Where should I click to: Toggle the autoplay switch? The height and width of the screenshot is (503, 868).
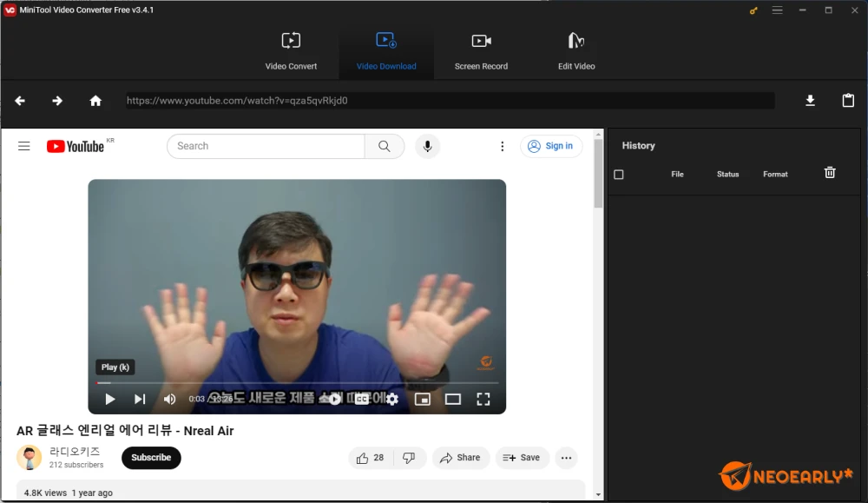pos(334,399)
